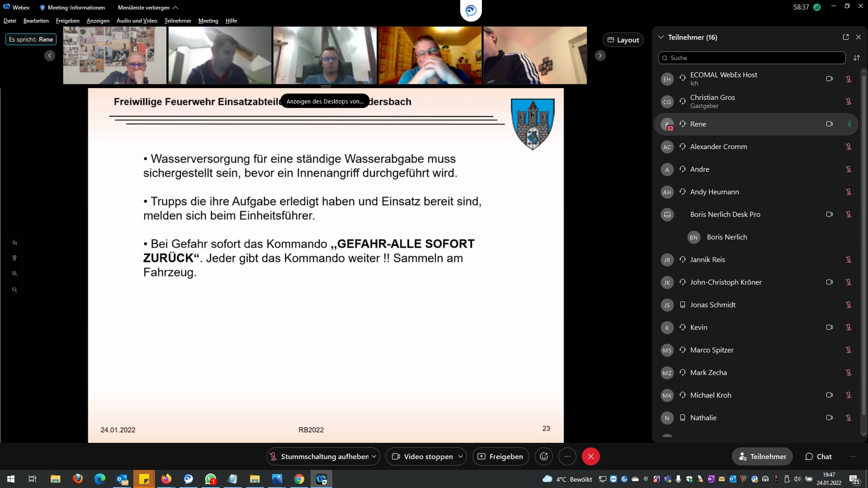Toggle mute icon for Andy Heumann
This screenshot has width=868, height=488.
coord(849,192)
